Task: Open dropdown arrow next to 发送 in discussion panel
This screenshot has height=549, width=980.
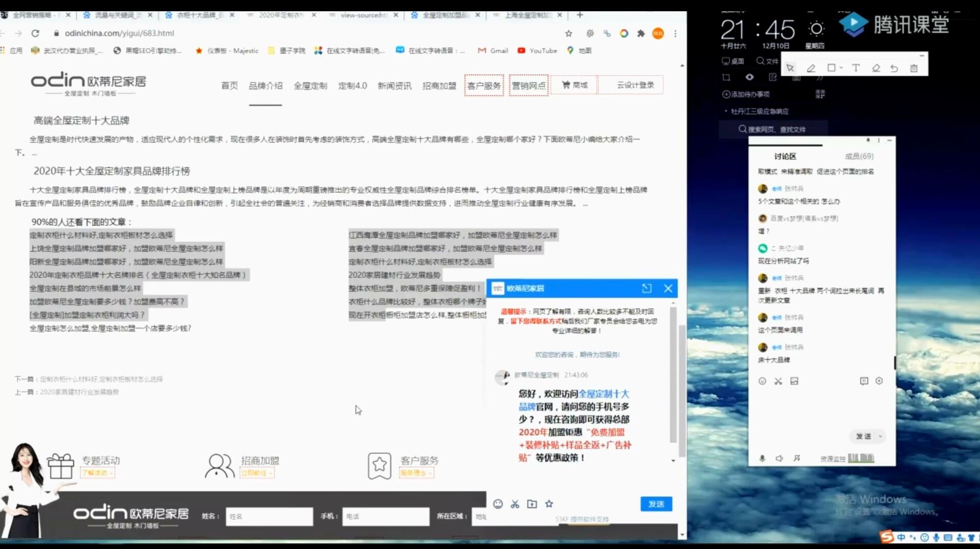Action: (x=880, y=436)
